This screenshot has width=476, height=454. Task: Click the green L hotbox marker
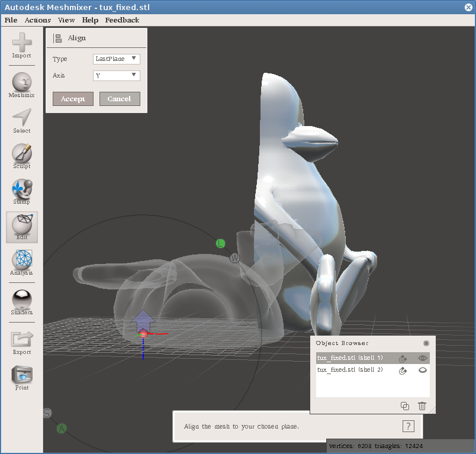[x=220, y=243]
